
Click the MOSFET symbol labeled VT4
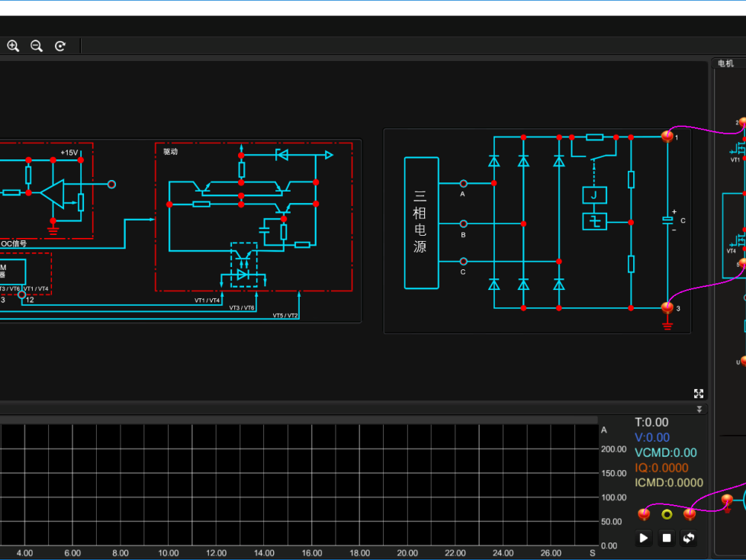click(739, 241)
